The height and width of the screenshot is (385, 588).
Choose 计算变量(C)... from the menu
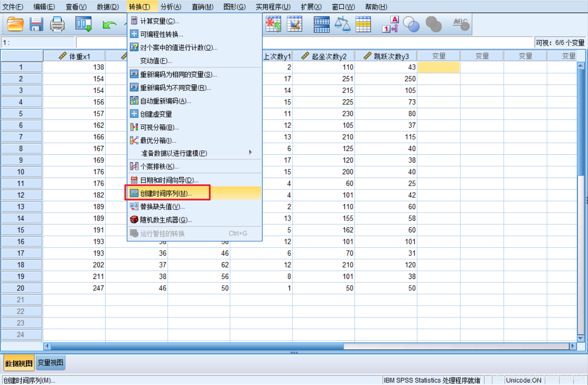[195, 21]
